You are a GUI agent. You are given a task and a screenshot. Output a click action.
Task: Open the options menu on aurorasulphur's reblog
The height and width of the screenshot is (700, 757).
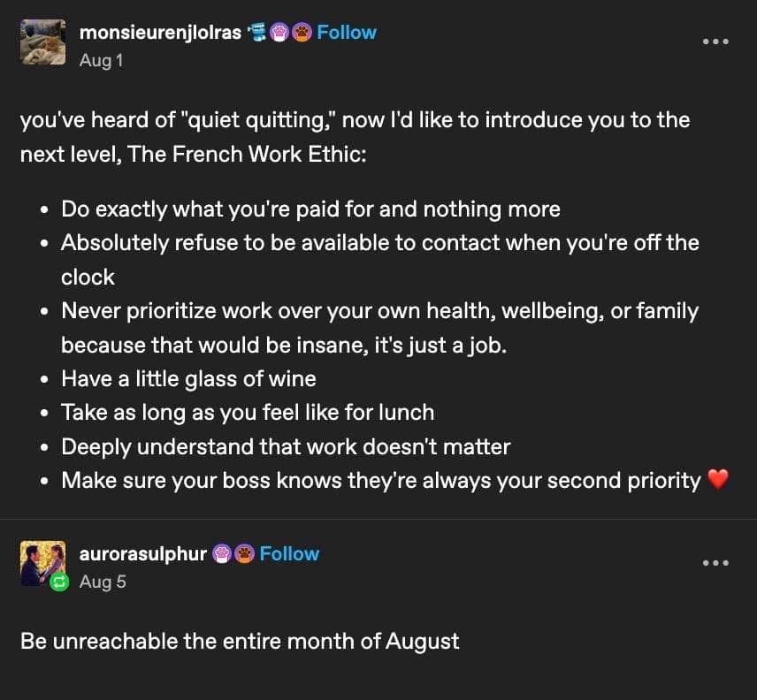coord(715,563)
